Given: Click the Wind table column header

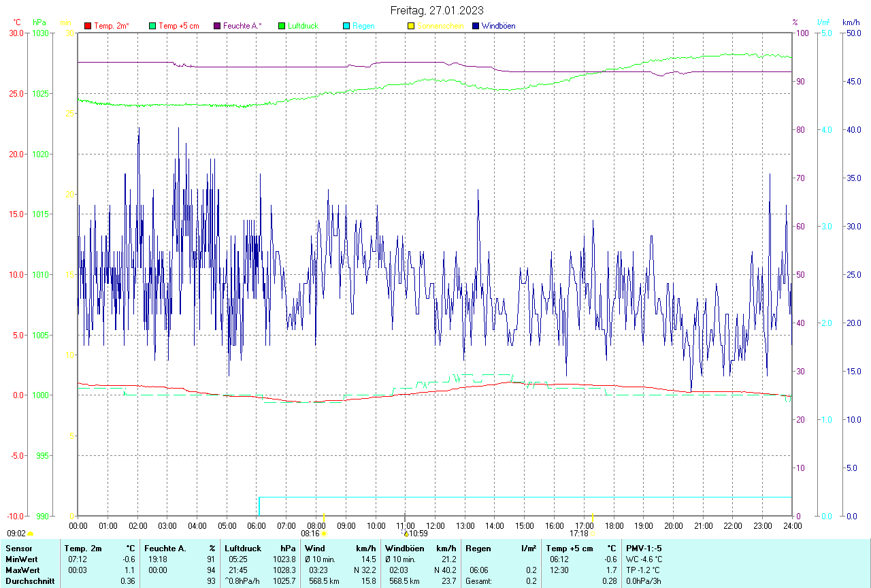Looking at the screenshot, I should pos(315,549).
